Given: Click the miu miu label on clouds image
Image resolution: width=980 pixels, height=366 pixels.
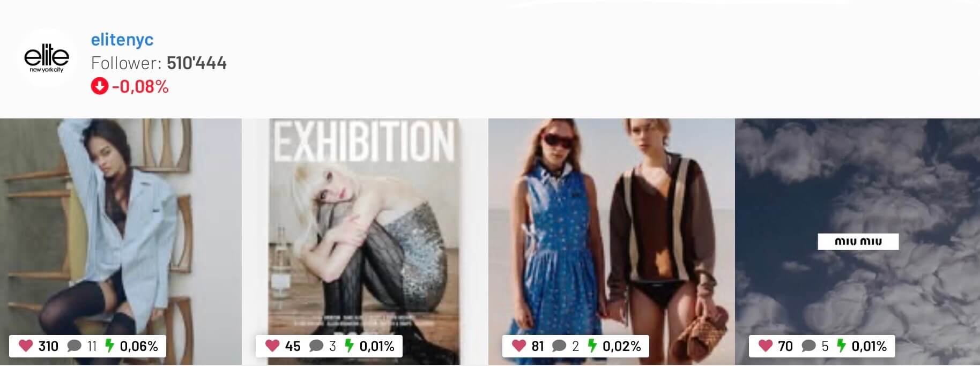Looking at the screenshot, I should [858, 242].
